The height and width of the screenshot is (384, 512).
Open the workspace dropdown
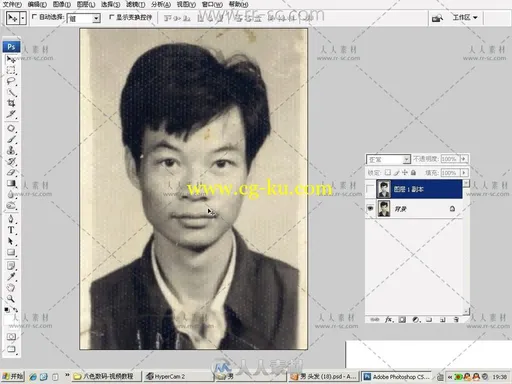[x=465, y=17]
